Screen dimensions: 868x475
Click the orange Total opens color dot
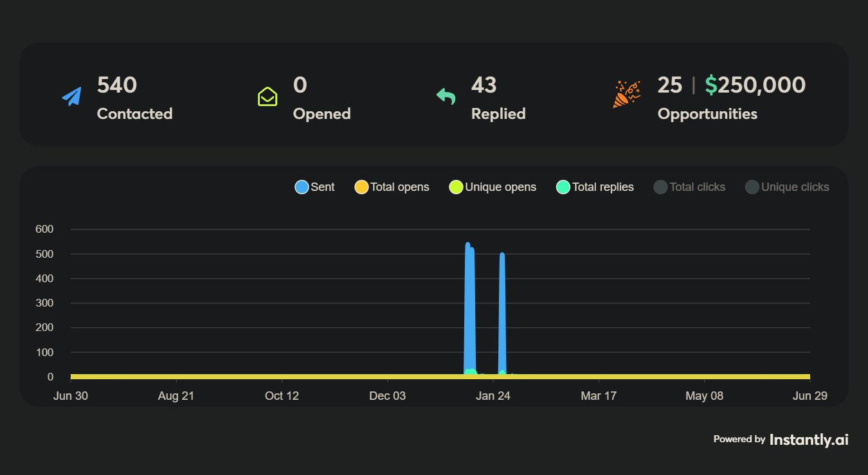pos(361,187)
